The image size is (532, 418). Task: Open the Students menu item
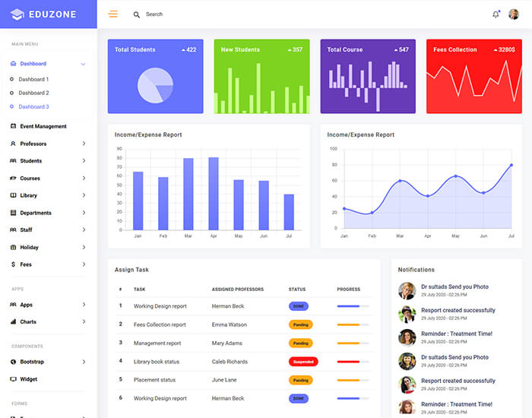click(31, 161)
